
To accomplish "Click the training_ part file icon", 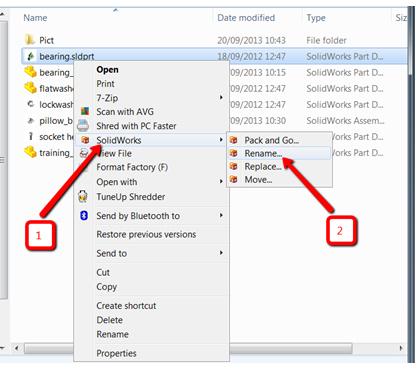I will [30, 152].
